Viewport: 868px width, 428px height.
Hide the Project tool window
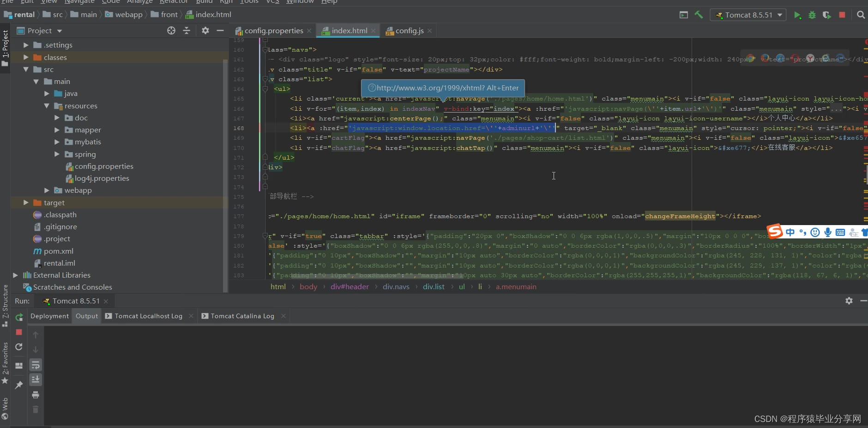[220, 30]
